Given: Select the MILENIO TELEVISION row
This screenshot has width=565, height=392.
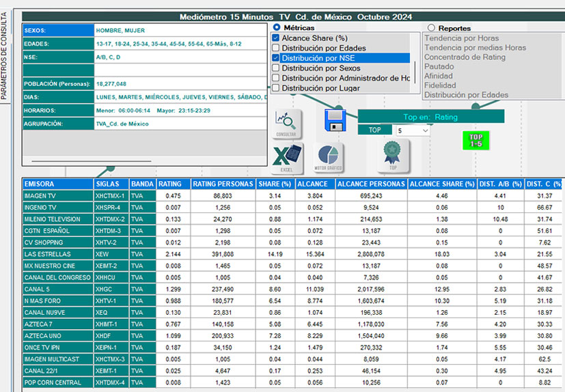Looking at the screenshot, I should click(292, 219).
